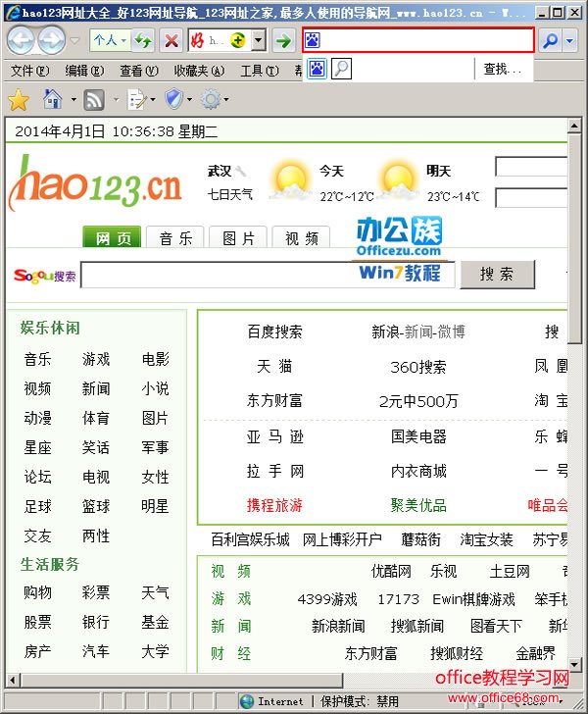Click the magnifier search button in the toolbar

[x=550, y=40]
